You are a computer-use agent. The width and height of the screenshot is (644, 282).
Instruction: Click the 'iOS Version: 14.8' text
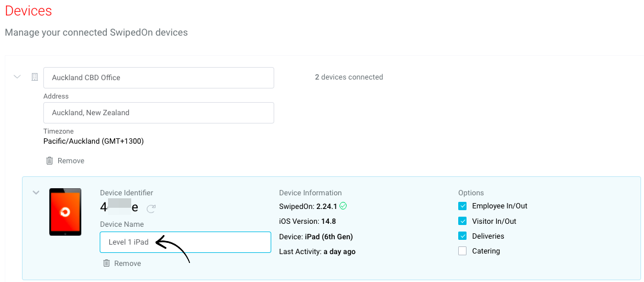(307, 221)
